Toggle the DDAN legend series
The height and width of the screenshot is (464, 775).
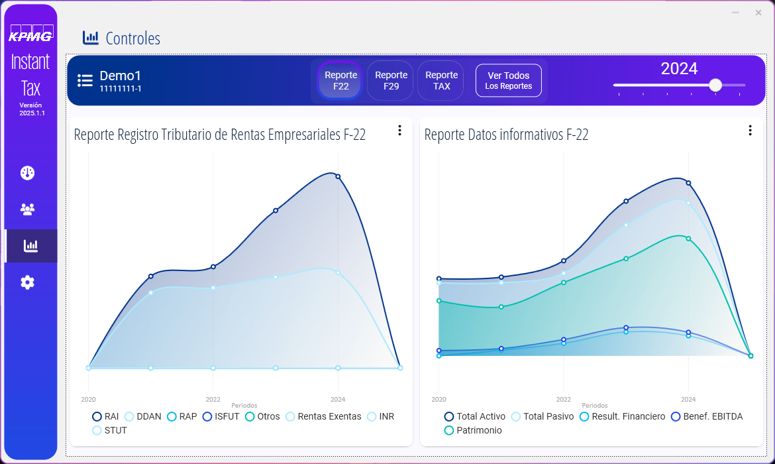point(142,416)
